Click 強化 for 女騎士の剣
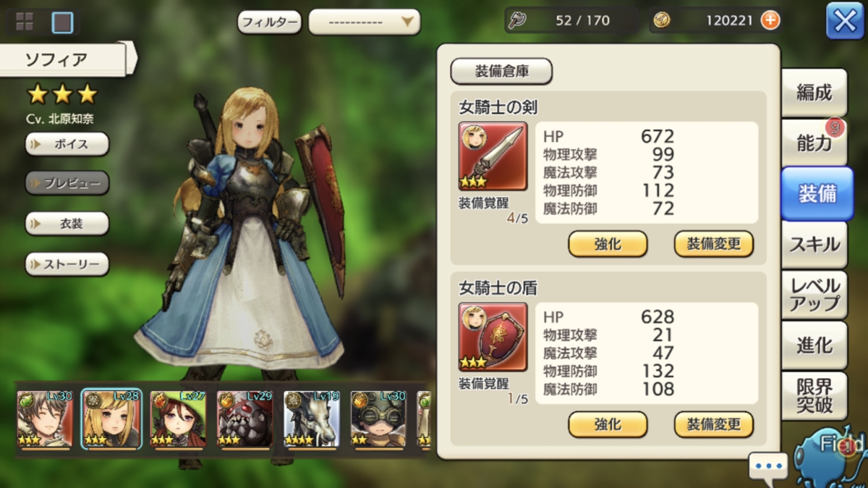868x488 pixels. 608,244
